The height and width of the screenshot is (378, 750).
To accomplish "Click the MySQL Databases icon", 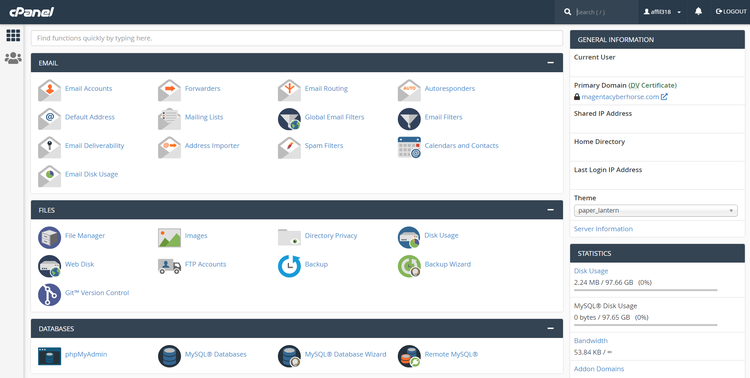I will click(x=169, y=356).
